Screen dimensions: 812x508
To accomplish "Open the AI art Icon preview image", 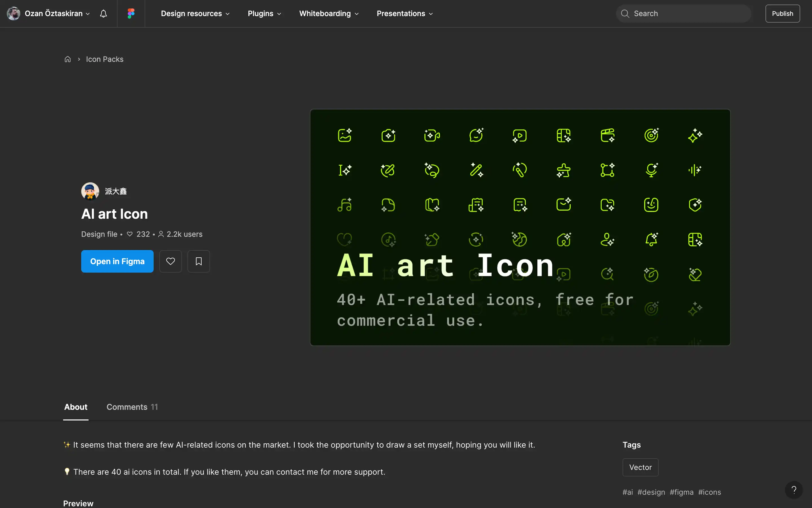I will point(520,227).
